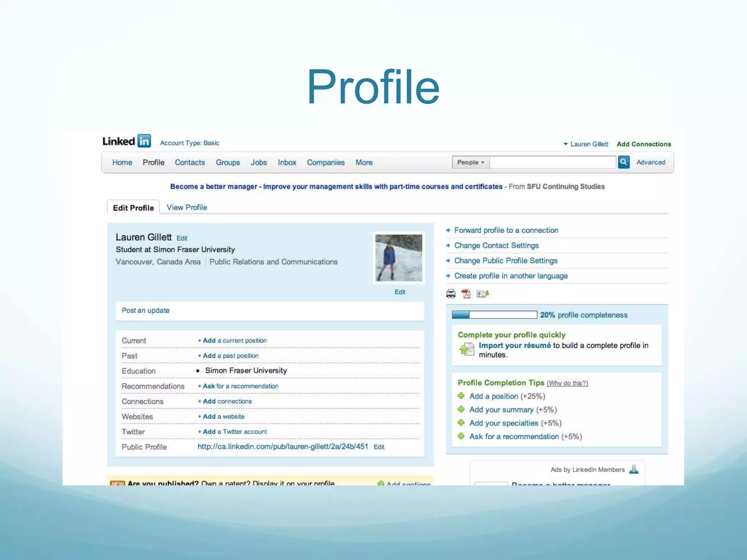
Task: Click Edit under the profile photo
Action: coord(400,292)
